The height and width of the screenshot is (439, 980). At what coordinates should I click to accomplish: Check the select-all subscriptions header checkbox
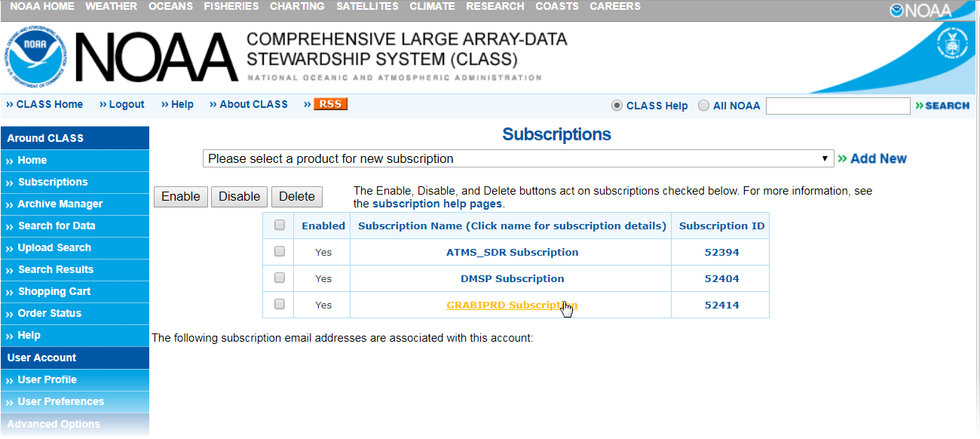coord(280,225)
